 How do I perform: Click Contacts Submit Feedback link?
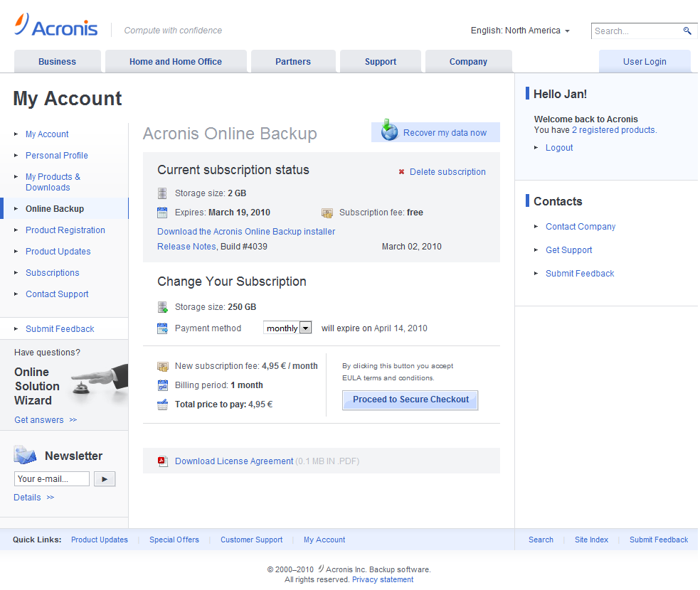[580, 274]
